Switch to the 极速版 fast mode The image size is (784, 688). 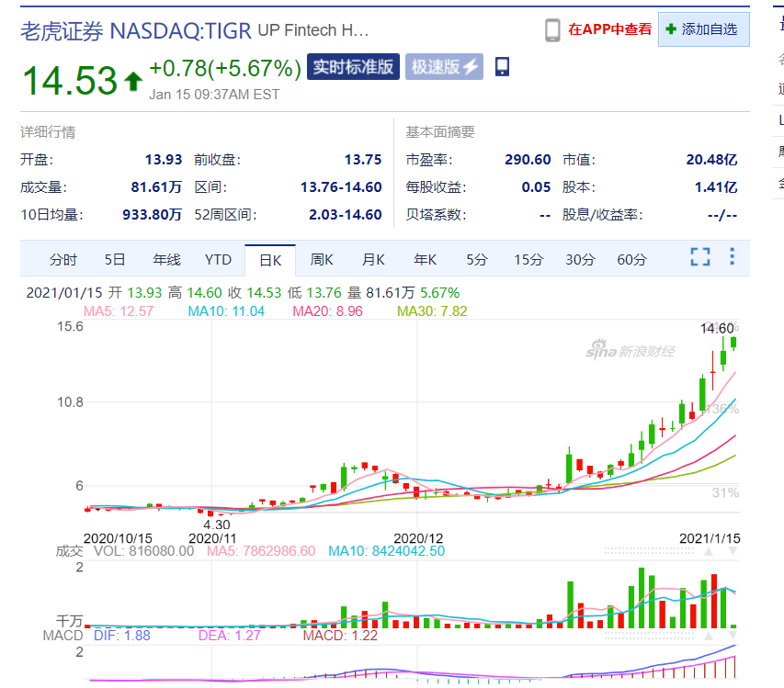tap(444, 66)
